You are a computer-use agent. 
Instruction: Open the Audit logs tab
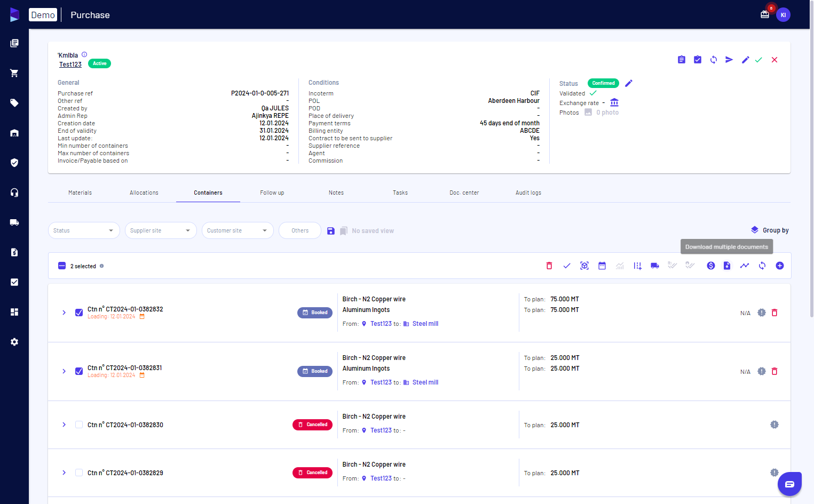[x=528, y=193]
